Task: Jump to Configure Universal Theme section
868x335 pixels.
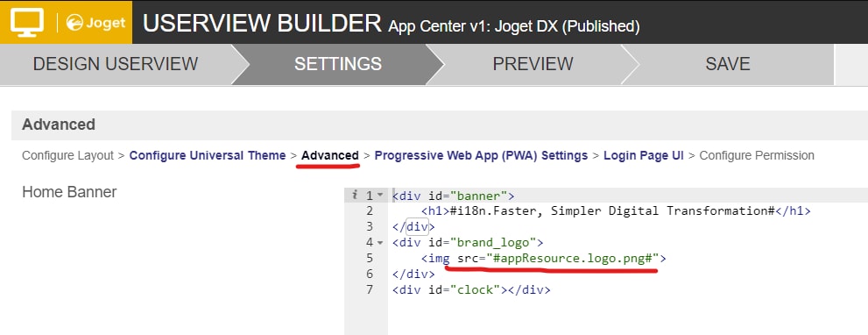Action: click(x=208, y=155)
